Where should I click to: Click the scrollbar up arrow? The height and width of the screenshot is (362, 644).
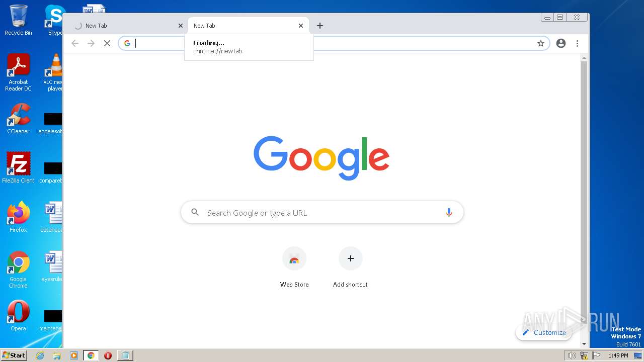point(584,58)
